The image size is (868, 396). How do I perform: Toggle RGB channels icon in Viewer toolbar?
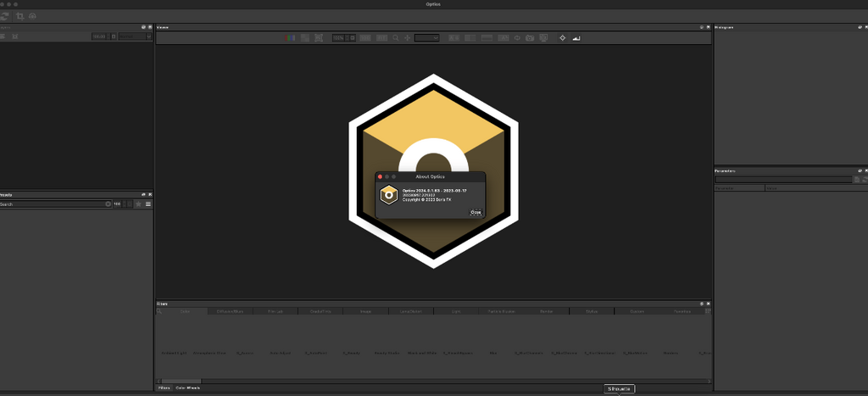pos(290,37)
